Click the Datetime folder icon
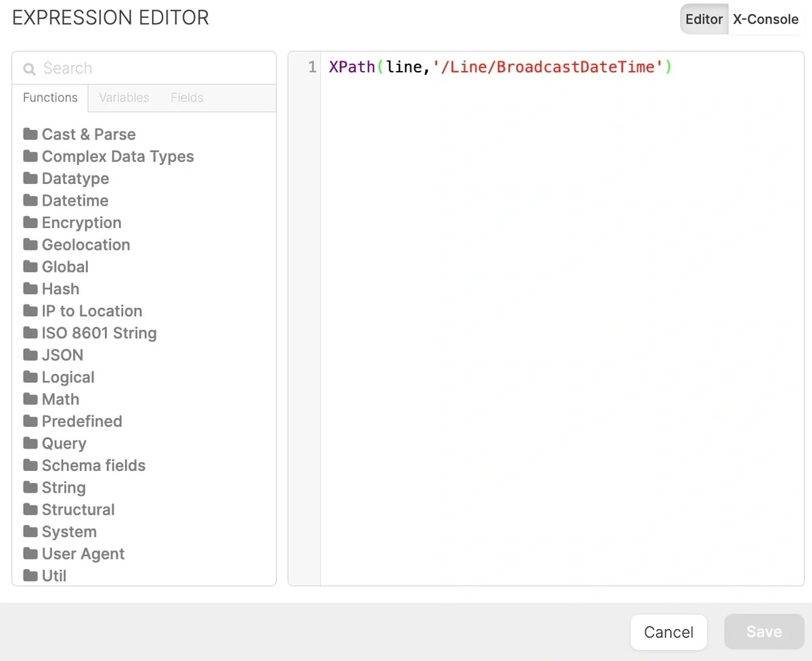 click(x=30, y=200)
